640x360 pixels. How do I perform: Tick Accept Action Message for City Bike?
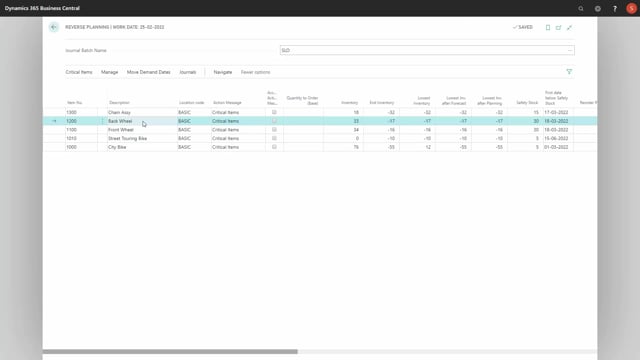point(274,147)
